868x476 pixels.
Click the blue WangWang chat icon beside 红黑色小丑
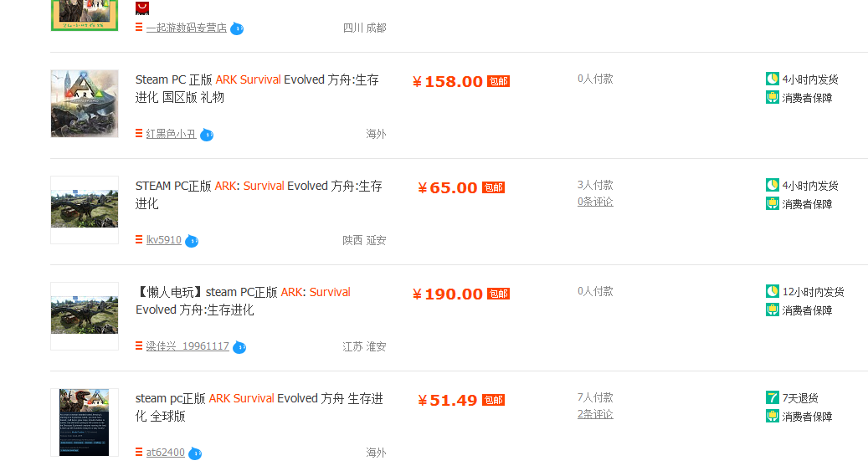tap(207, 135)
